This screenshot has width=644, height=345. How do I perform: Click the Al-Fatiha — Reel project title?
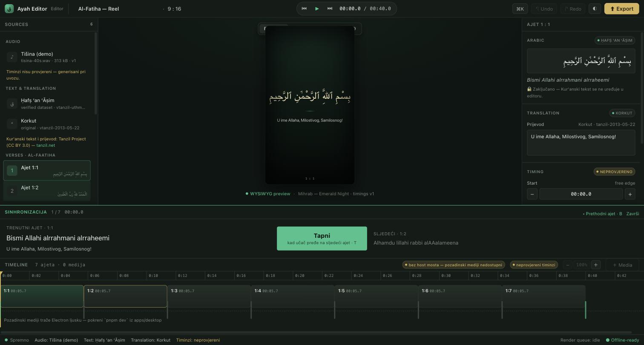(98, 9)
